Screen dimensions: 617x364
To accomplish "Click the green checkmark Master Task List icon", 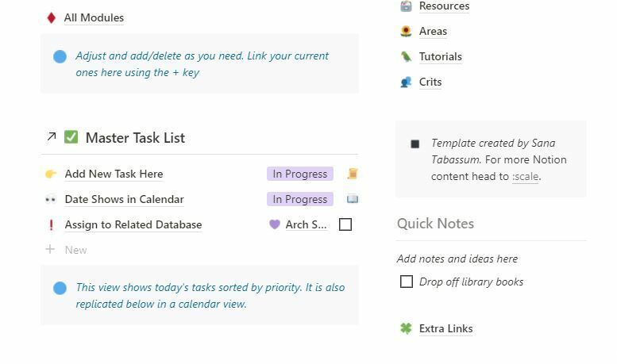I will (71, 137).
